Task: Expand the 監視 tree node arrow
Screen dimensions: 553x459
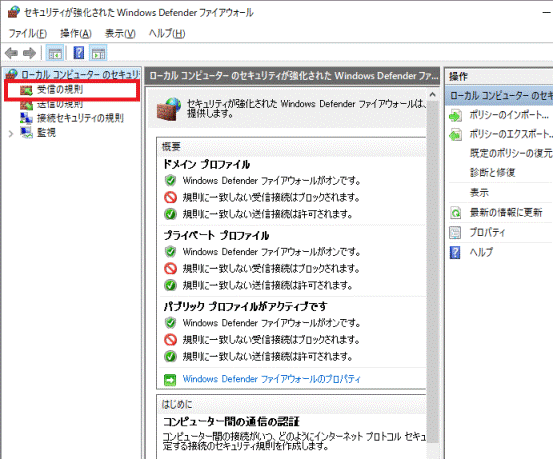Action: pos(11,134)
